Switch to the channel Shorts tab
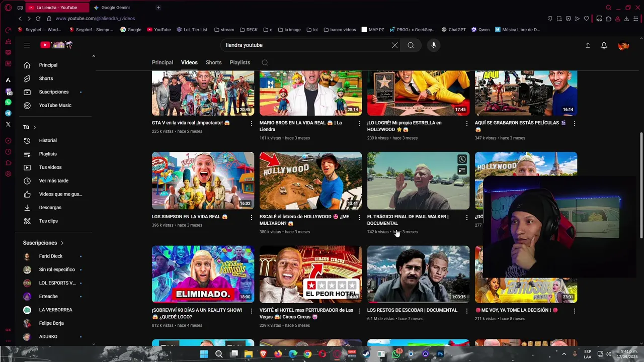Screen dimensions: 644x362 point(214,62)
